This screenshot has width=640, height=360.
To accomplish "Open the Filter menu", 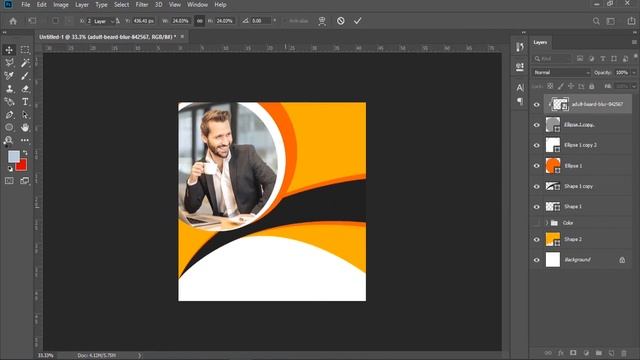I will click(x=142, y=5).
